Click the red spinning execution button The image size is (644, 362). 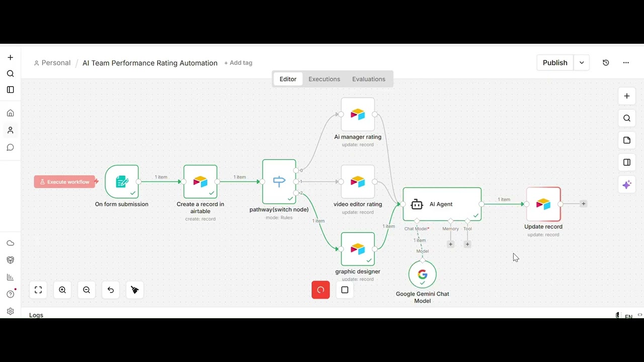click(x=320, y=290)
